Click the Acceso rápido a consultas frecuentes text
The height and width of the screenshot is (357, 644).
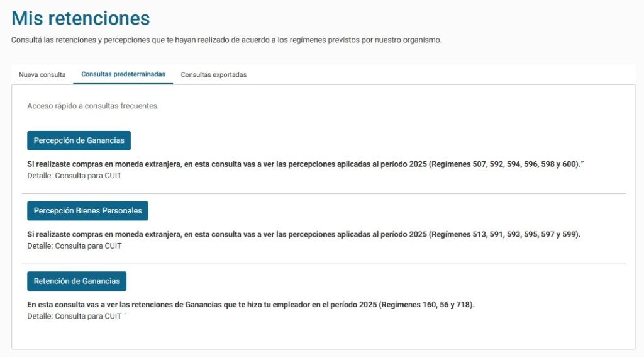click(x=93, y=106)
